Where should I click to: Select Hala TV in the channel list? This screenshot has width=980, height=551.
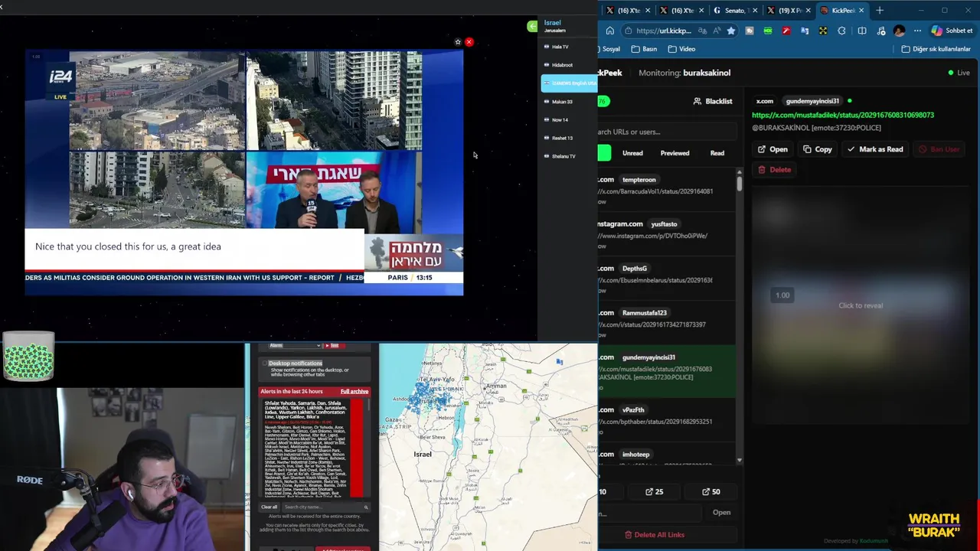(569, 47)
